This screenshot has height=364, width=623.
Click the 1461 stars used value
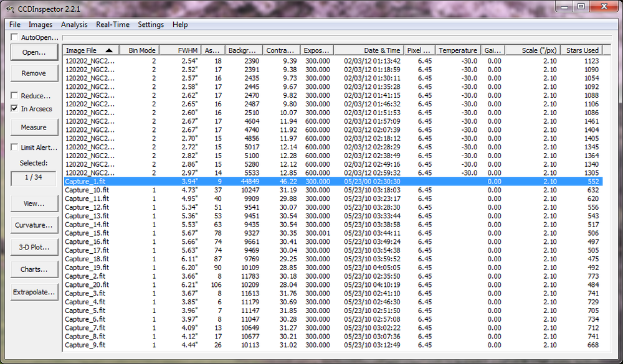pos(592,121)
